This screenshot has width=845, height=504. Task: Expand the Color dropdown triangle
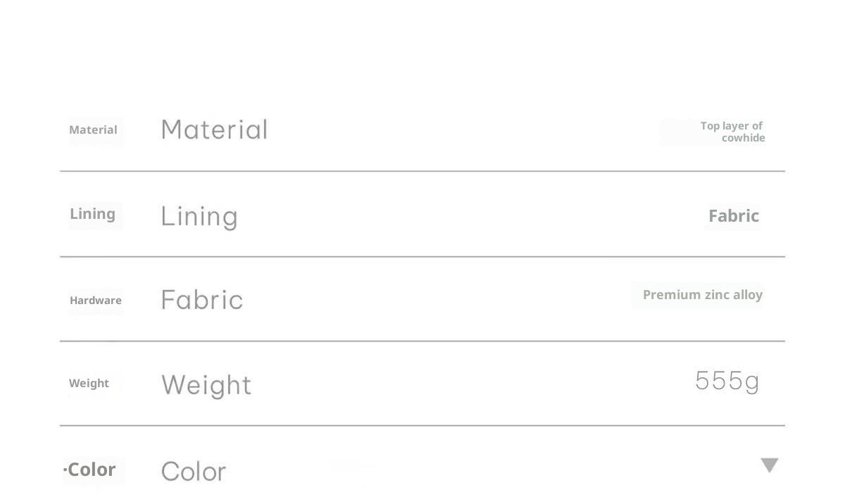coord(770,465)
